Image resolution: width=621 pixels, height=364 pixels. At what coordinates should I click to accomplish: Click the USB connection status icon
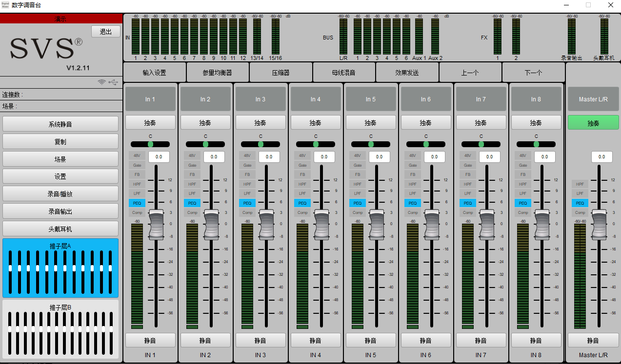click(x=113, y=82)
